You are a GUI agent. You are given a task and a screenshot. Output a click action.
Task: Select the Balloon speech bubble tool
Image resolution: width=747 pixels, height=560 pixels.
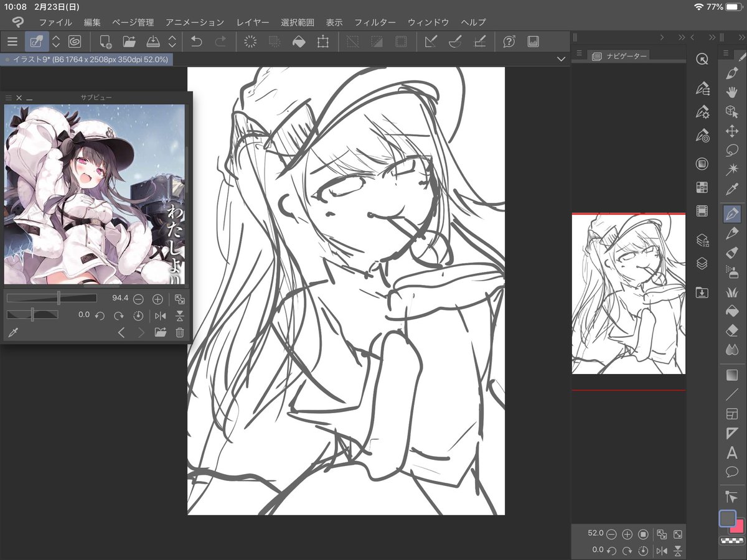point(732,472)
